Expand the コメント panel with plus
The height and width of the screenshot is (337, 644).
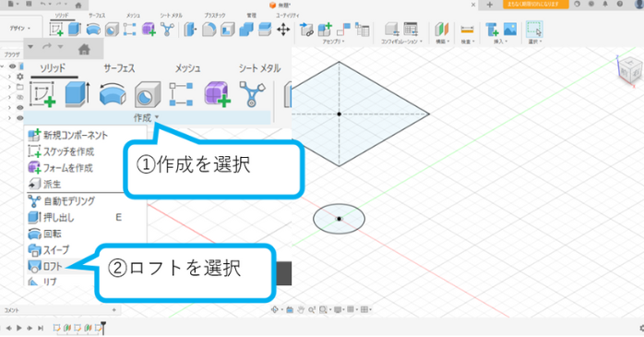[x=114, y=310]
